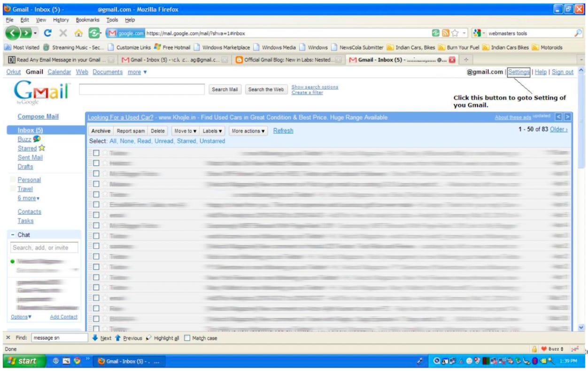
Task: Open the back/forward history dropdown arrow
Action: click(x=35, y=33)
